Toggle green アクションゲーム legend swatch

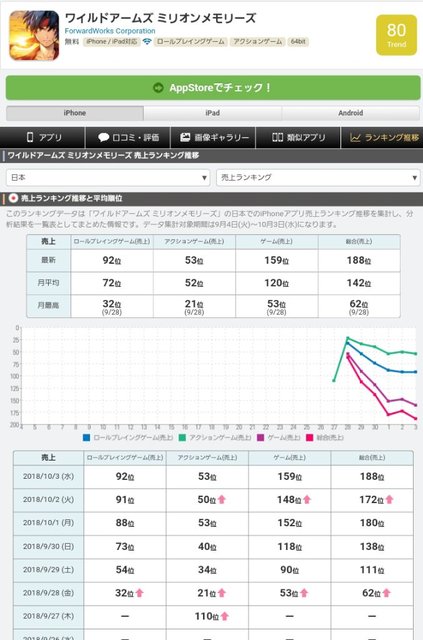(182, 438)
